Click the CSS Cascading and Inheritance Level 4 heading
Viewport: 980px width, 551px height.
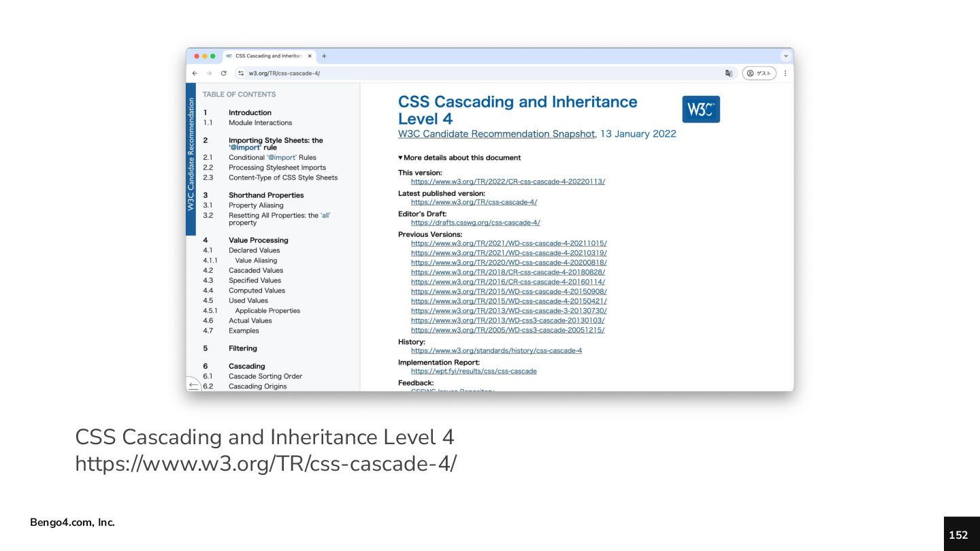[x=517, y=110]
